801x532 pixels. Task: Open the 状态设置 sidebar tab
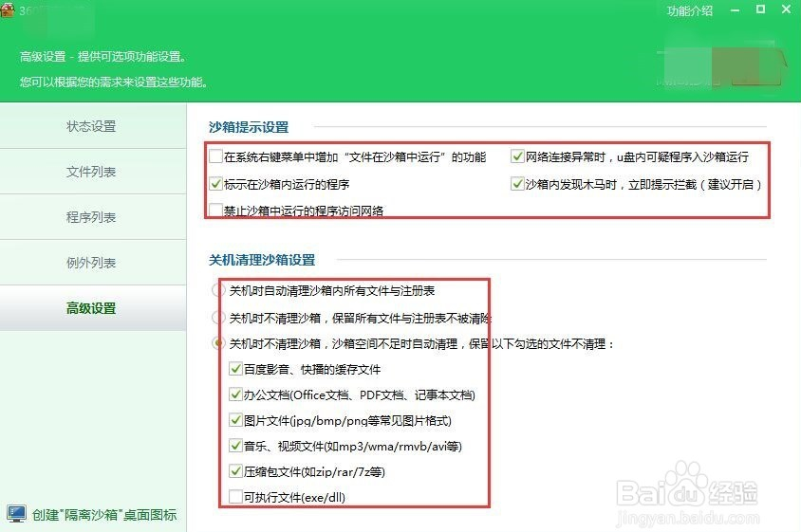click(x=93, y=126)
